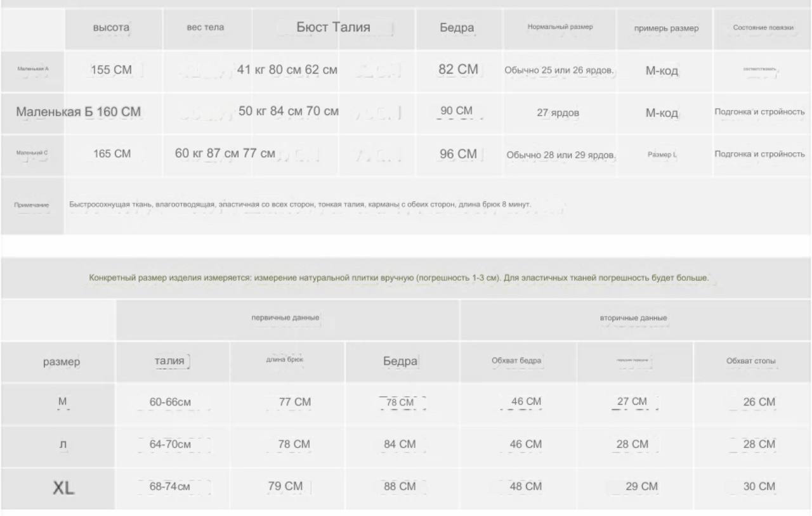Click the Состояние повязки header
812x516 pixels.
coord(763,27)
